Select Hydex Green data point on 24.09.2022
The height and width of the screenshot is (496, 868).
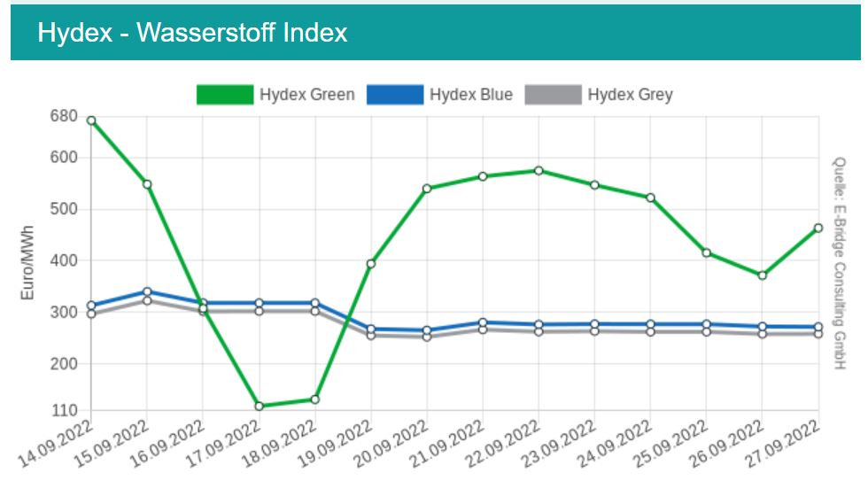(650, 198)
